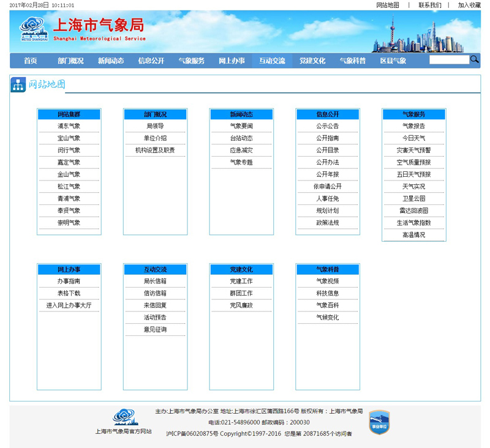Open 台站动态 link
The height and width of the screenshot is (448, 490).
point(241,138)
